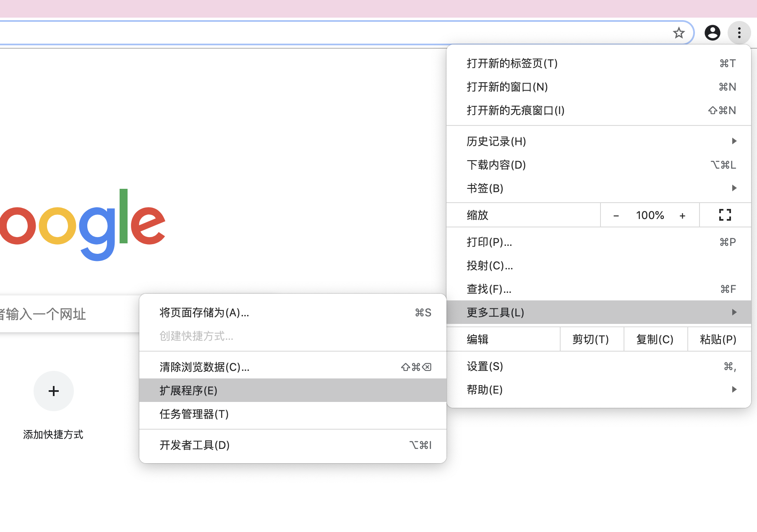Select 打开新的无痕窗口(I)

(515, 110)
